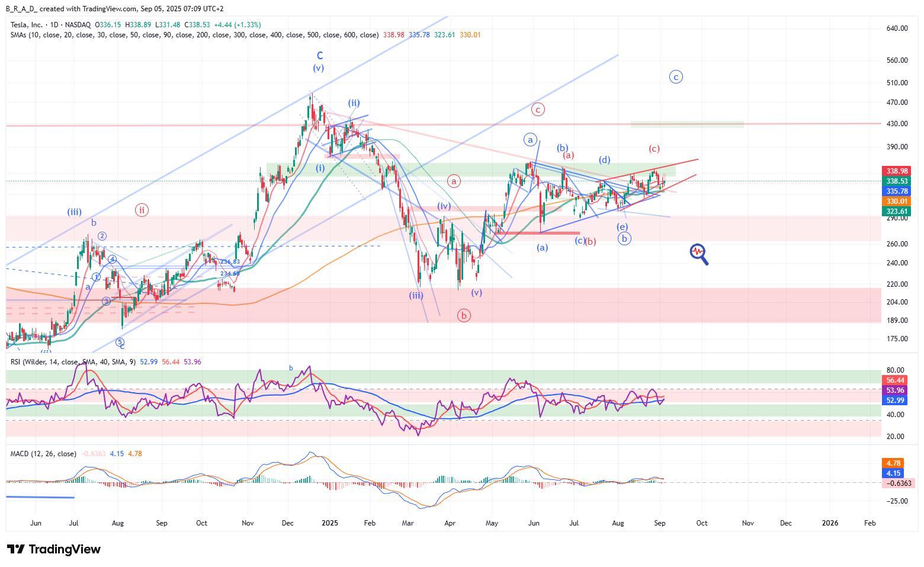Click the blue 335.78 price axis tag
924x567 pixels.
(897, 191)
